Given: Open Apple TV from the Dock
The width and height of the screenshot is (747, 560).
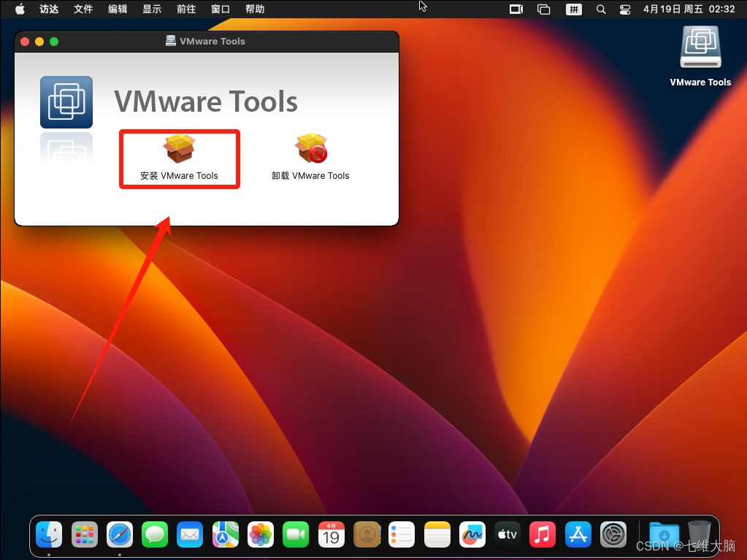Looking at the screenshot, I should [507, 534].
